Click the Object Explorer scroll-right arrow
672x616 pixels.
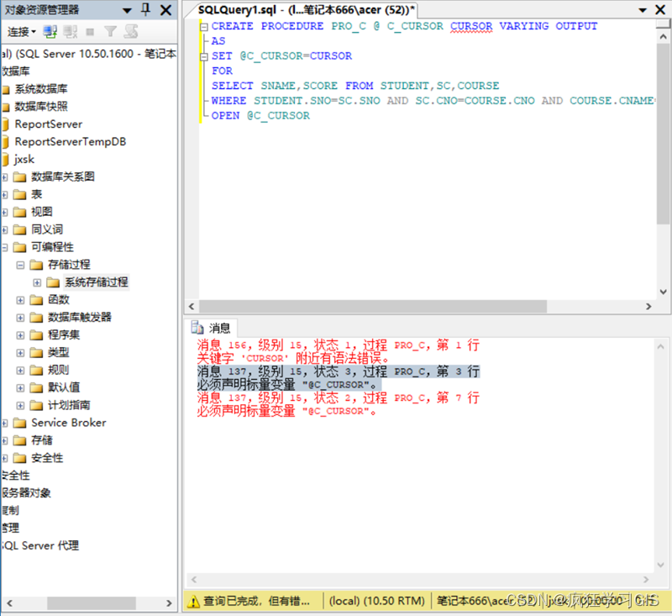tap(169, 603)
